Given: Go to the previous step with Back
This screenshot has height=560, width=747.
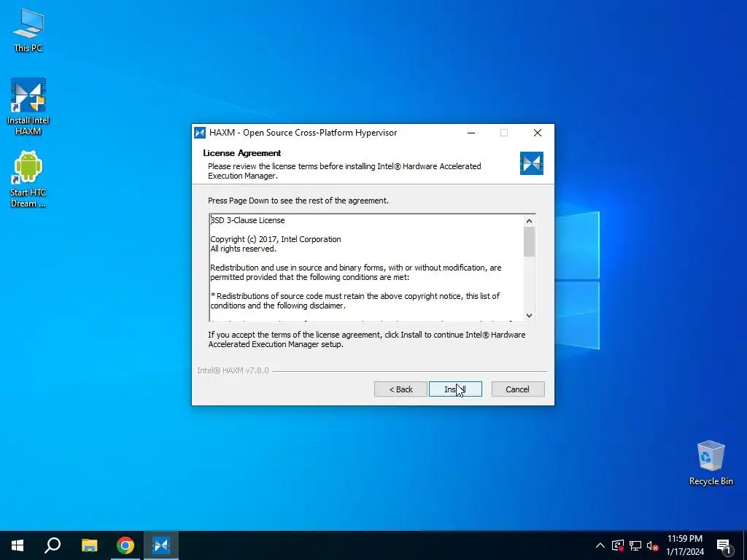Looking at the screenshot, I should tap(400, 389).
